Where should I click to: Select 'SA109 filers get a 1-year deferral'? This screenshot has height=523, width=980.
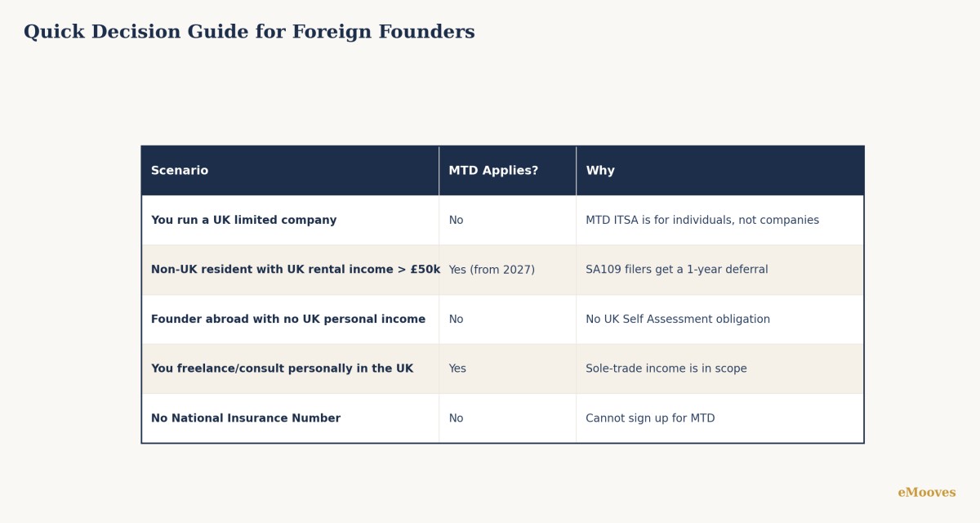click(719, 270)
